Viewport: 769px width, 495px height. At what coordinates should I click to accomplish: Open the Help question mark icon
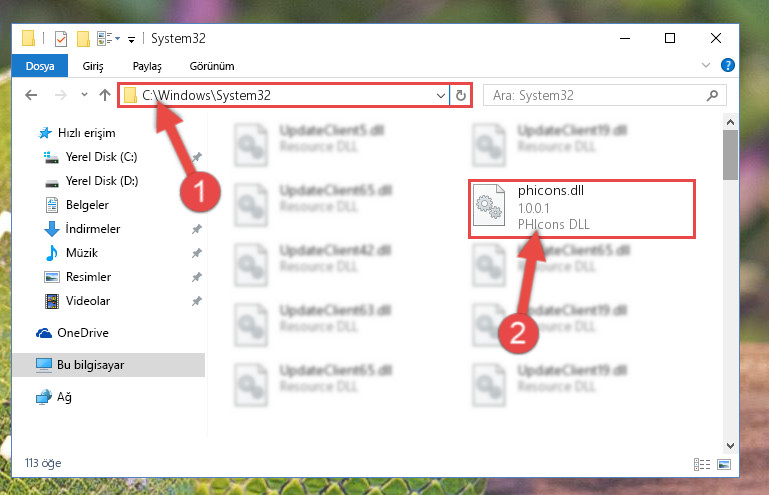pos(727,65)
